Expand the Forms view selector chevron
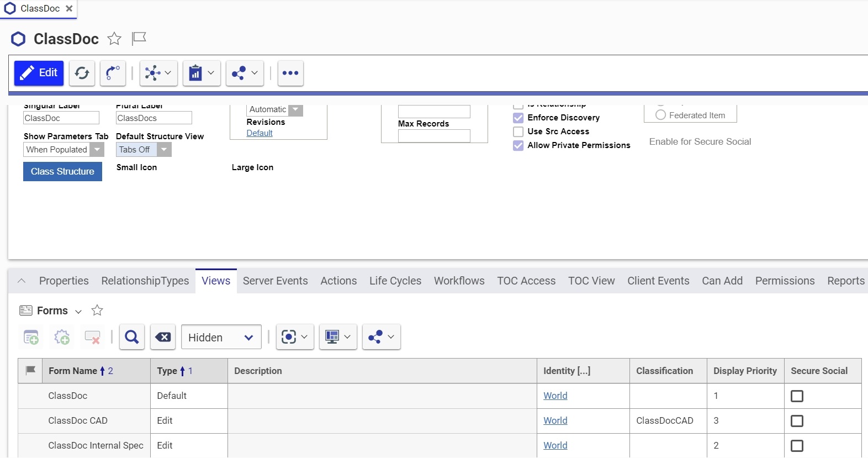The width and height of the screenshot is (868, 458). (78, 312)
